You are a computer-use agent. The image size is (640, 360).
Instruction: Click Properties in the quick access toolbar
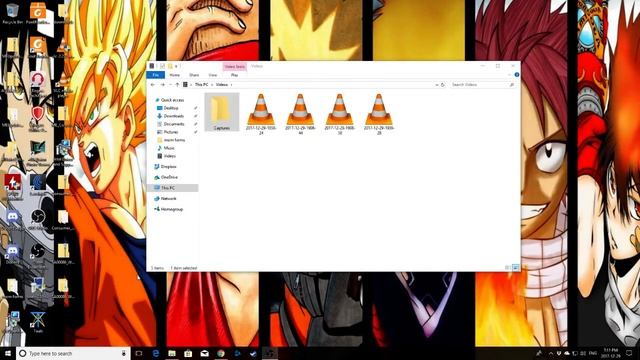click(162, 66)
